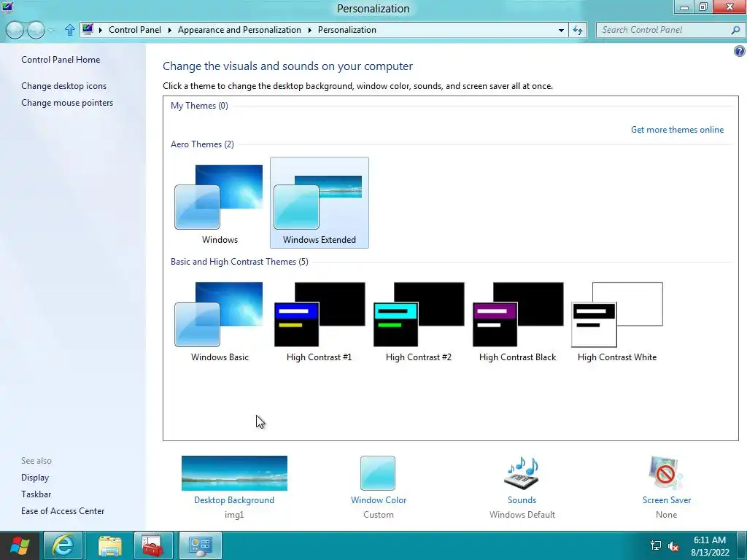Open Display under See also
Screen dimensions: 747x560
[x=35, y=477]
